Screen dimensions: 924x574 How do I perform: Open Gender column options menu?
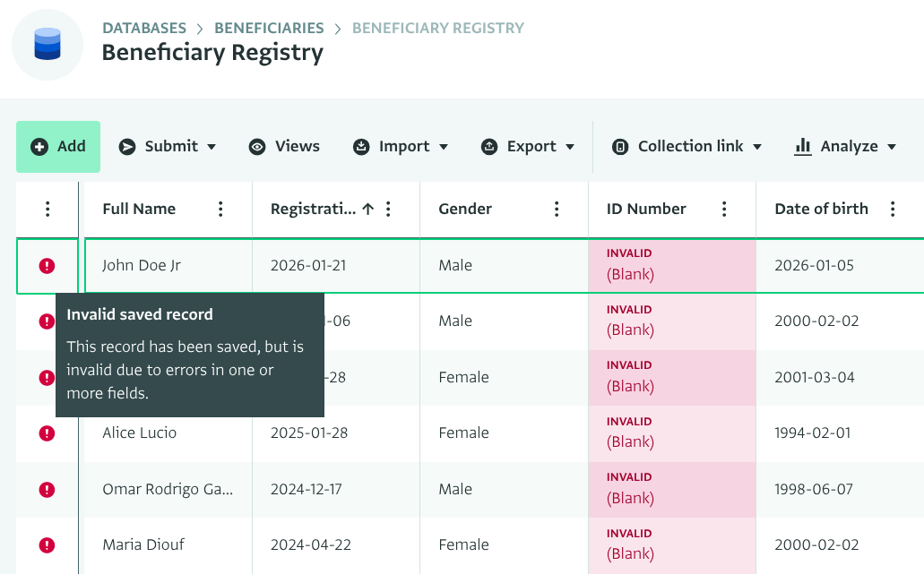(x=557, y=210)
